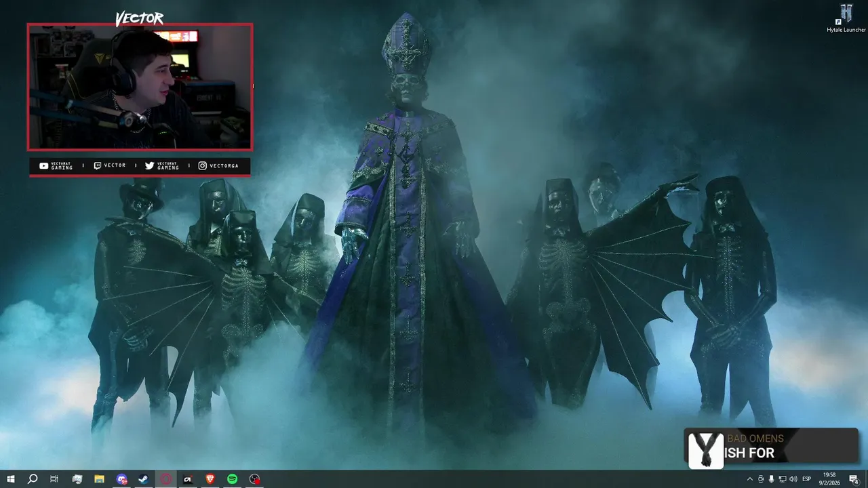Open microphone tray icon

click(772, 479)
